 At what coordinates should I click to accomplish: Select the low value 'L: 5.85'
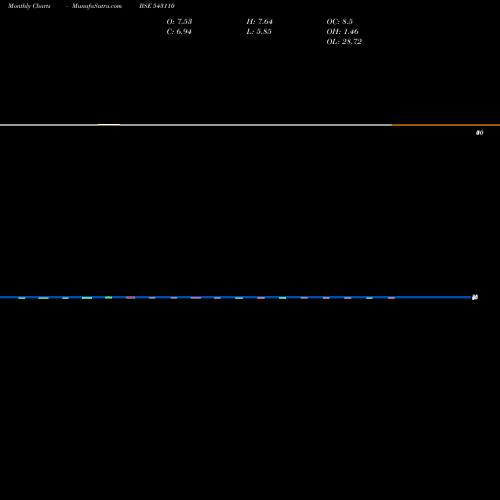pyautogui.click(x=259, y=31)
